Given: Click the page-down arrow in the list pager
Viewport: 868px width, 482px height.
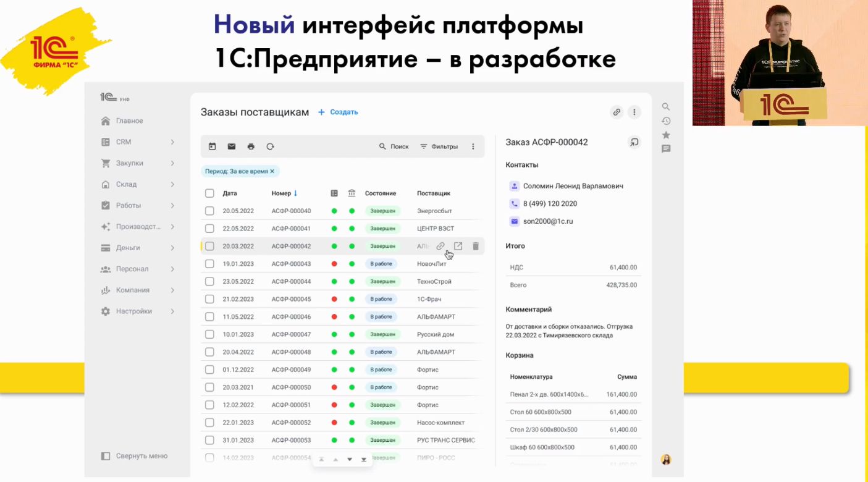Looking at the screenshot, I should tap(350, 459).
